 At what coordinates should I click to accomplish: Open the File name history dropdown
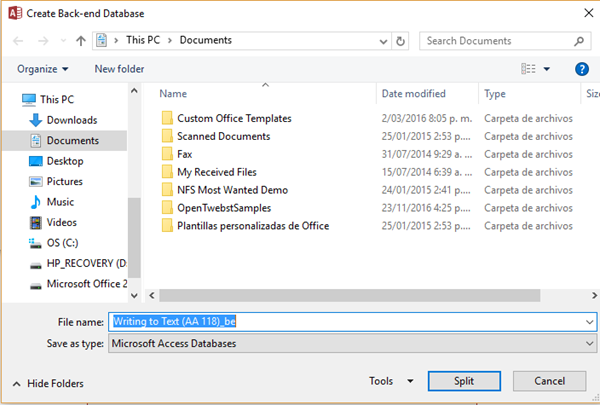(589, 322)
